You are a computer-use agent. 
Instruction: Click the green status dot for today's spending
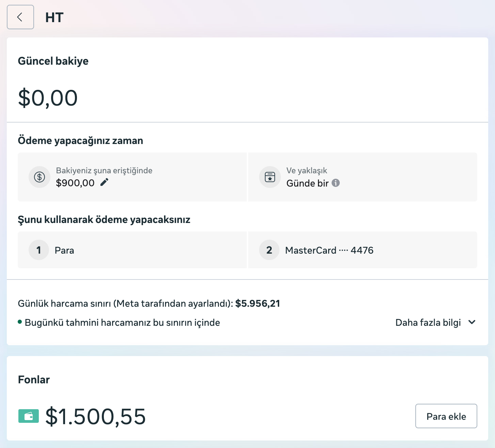coord(20,322)
